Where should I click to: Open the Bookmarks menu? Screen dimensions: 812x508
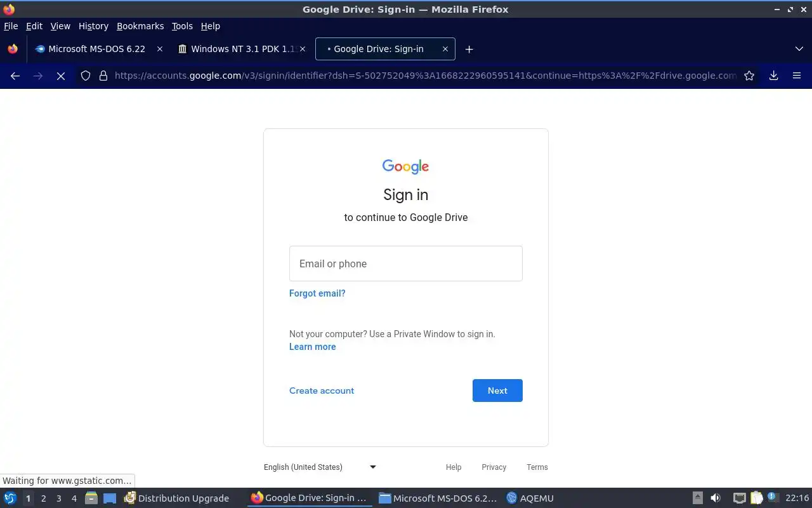[140, 26]
